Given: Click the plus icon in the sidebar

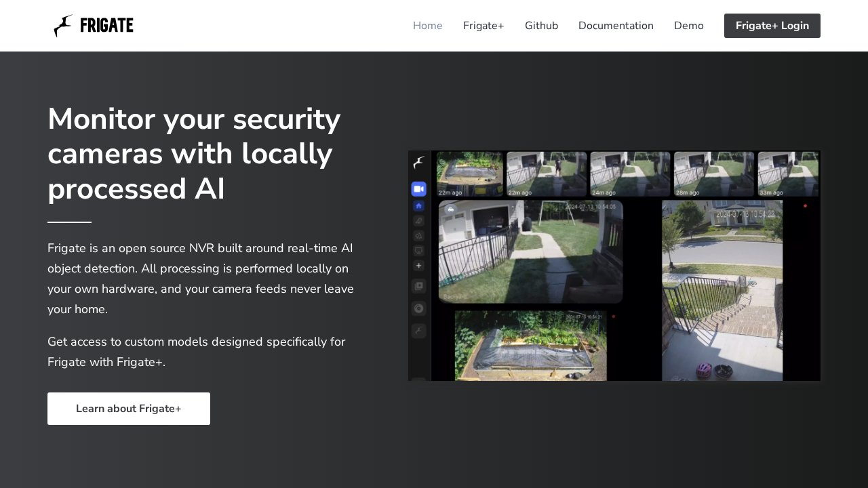Looking at the screenshot, I should pyautogui.click(x=418, y=266).
